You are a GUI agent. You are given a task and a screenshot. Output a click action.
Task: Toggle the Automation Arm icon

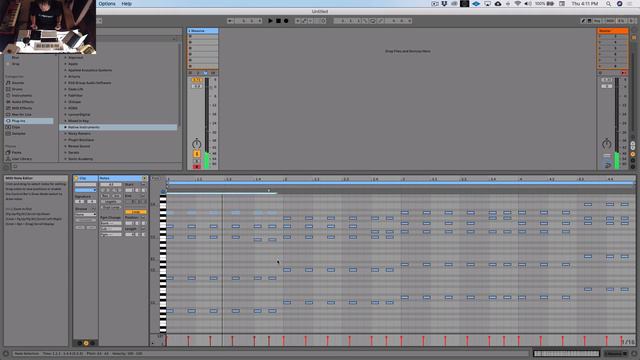pyautogui.click(x=304, y=21)
